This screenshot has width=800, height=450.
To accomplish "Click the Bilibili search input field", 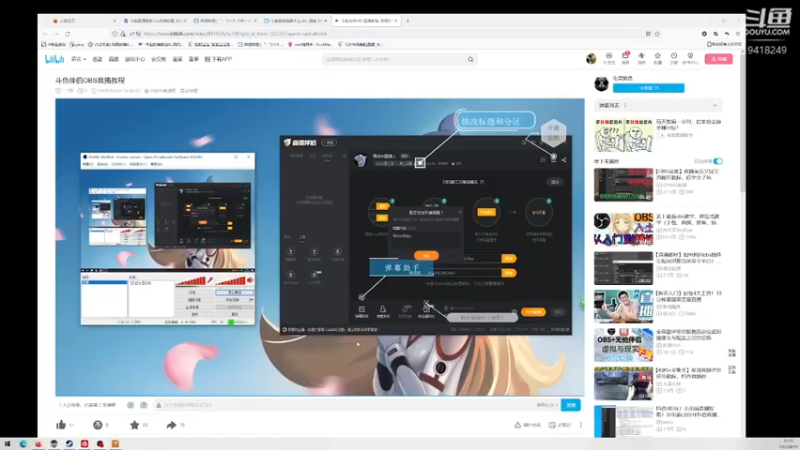I will coord(394,60).
